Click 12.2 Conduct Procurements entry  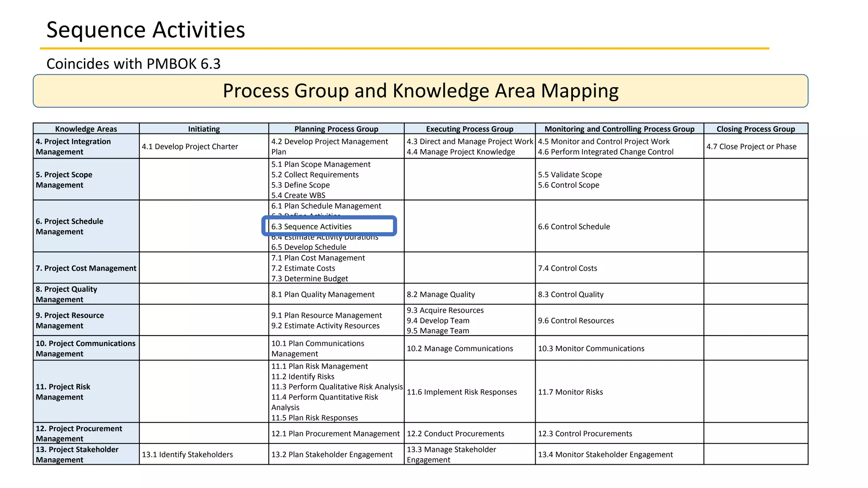pos(455,433)
